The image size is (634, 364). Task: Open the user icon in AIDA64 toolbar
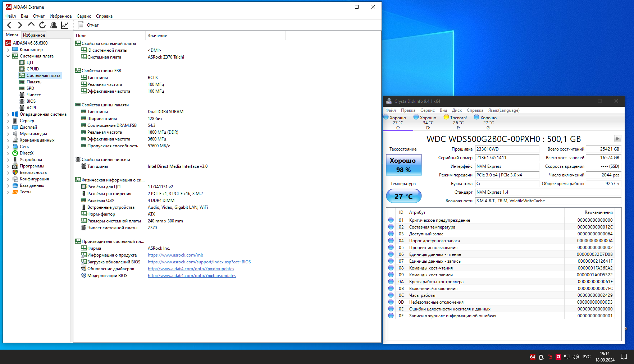click(54, 25)
